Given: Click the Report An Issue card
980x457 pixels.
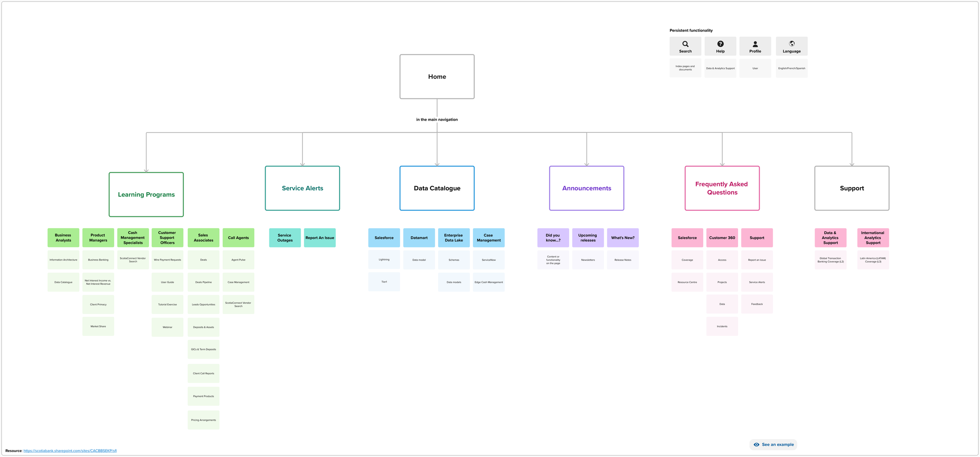Looking at the screenshot, I should (319, 238).
